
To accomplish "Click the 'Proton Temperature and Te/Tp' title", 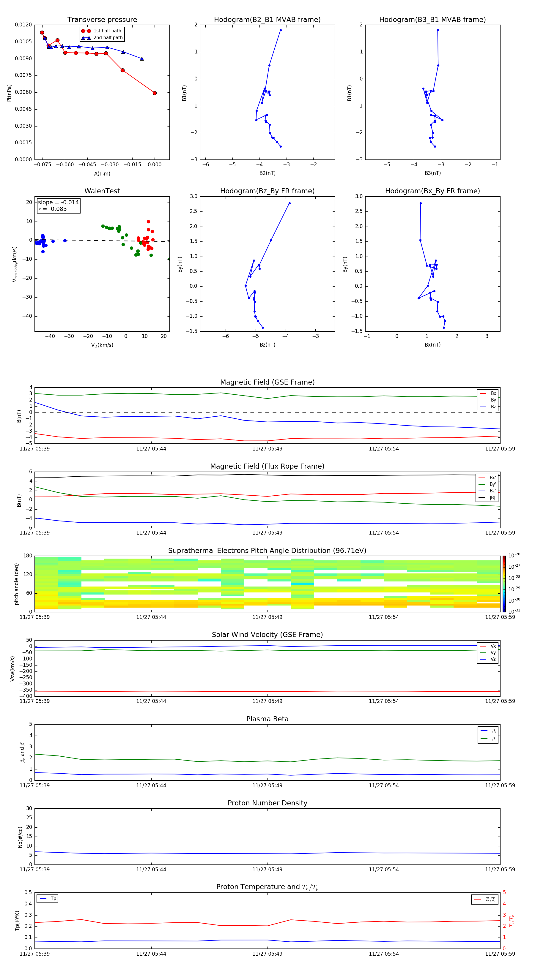I will (x=267, y=887).
